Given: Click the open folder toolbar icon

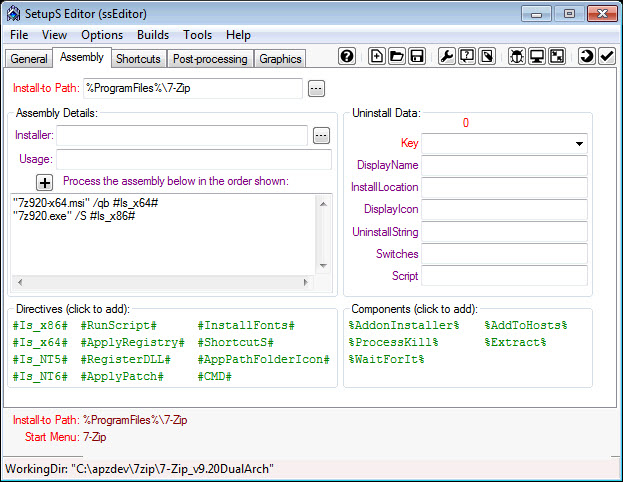Looking at the screenshot, I should tap(396, 56).
